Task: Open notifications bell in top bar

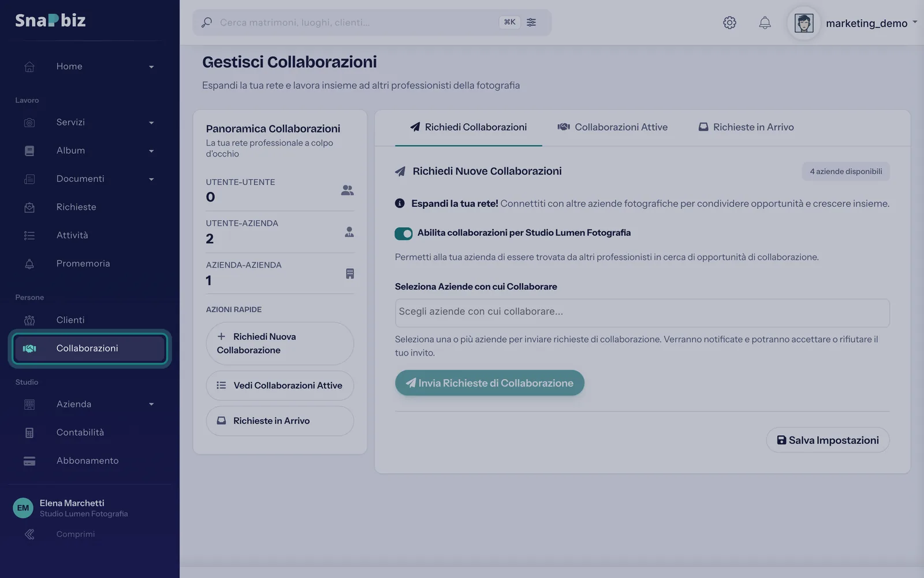Action: click(x=765, y=23)
